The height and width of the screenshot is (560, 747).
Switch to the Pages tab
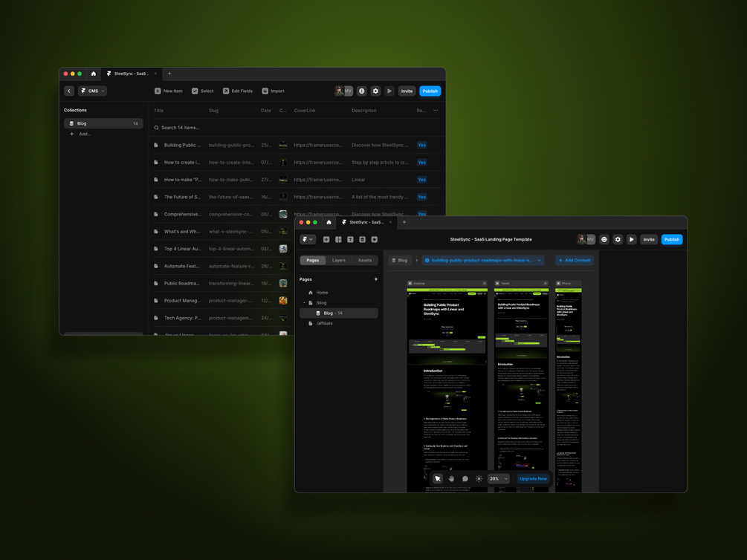(312, 261)
